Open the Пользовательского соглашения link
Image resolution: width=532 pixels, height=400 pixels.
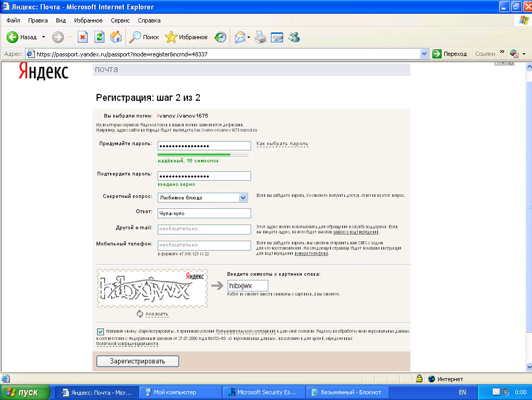tap(246, 331)
